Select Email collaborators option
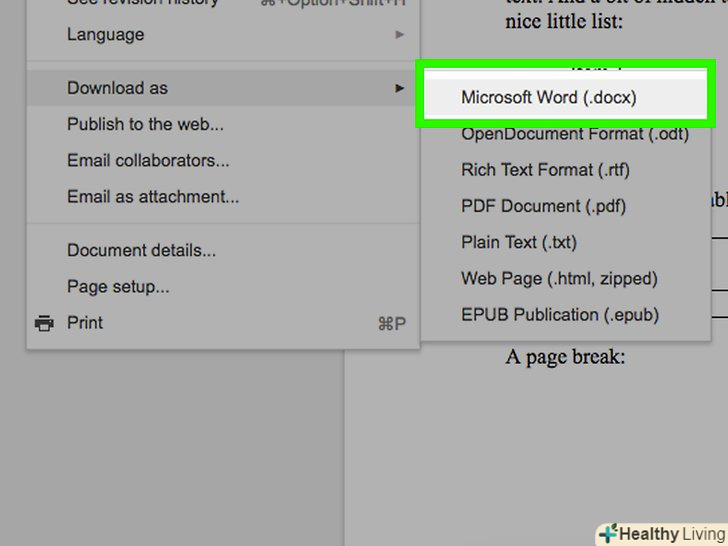This screenshot has height=546, width=728. click(223, 161)
